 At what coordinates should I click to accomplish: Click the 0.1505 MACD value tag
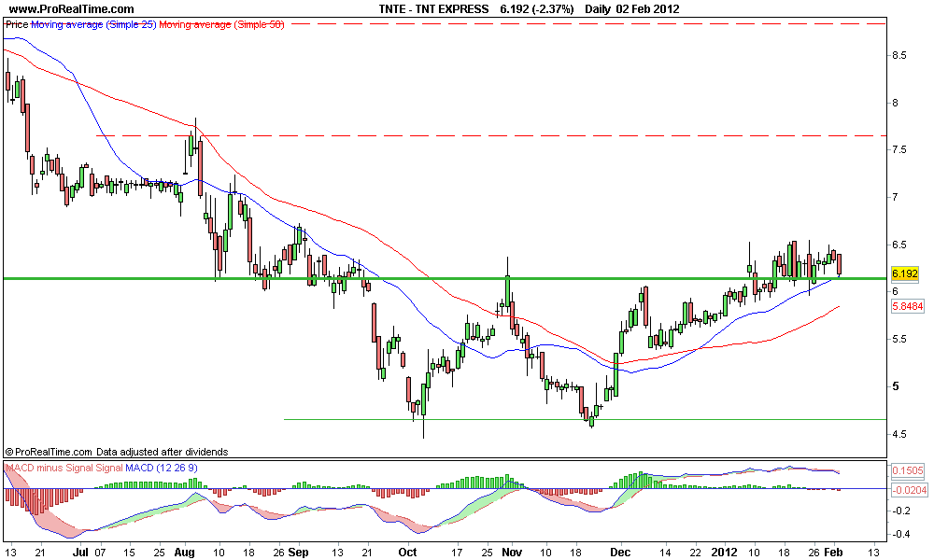coord(907,470)
